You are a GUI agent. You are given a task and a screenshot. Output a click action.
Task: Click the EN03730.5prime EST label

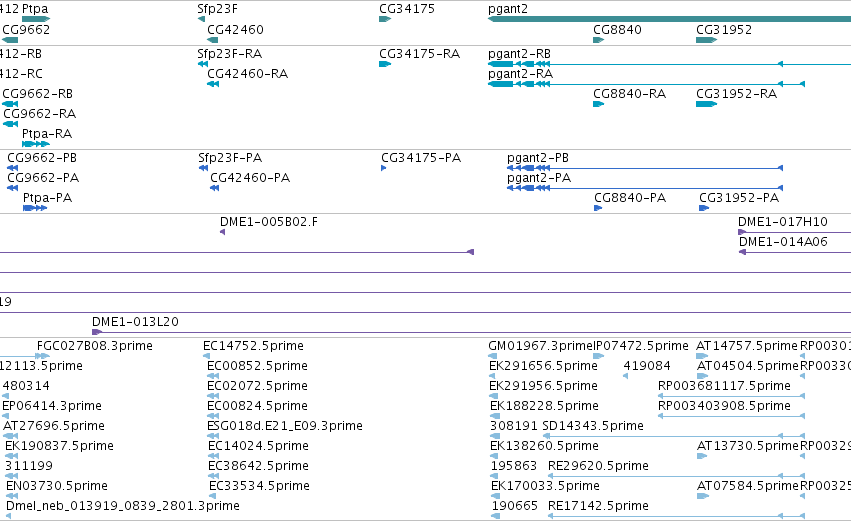[57, 486]
